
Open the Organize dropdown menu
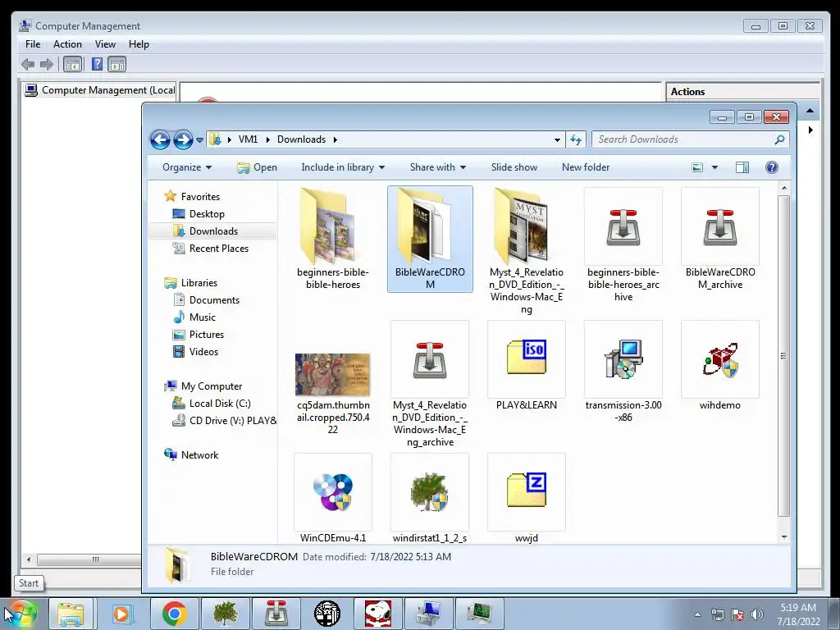click(187, 167)
